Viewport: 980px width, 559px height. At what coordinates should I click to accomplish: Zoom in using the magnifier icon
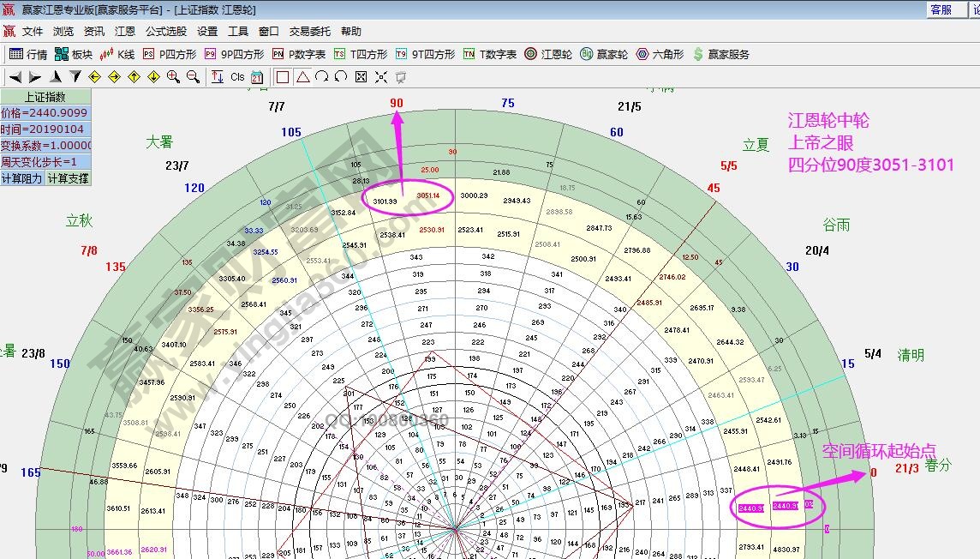[171, 76]
